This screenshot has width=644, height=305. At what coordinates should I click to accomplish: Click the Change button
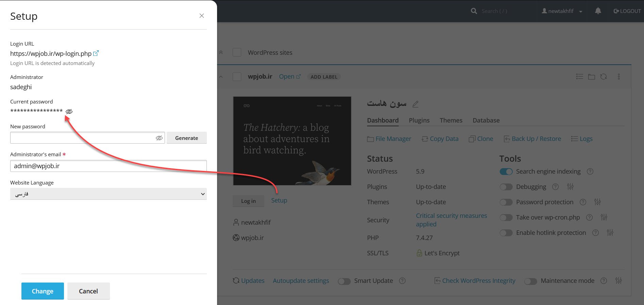coord(43,291)
